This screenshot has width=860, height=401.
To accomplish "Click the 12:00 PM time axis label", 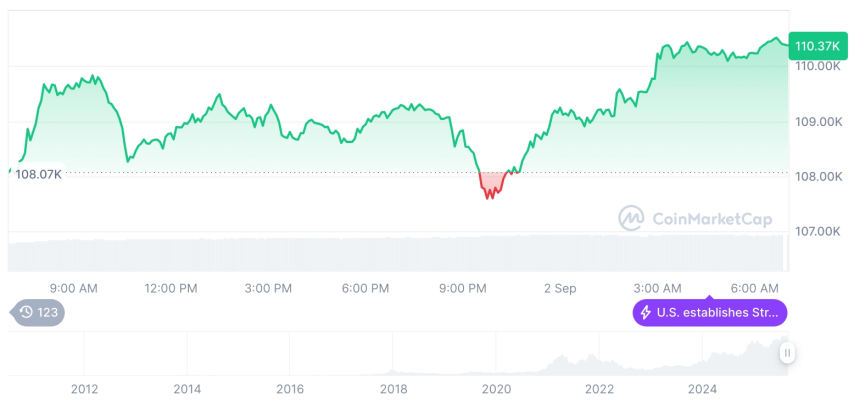I will 171,288.
